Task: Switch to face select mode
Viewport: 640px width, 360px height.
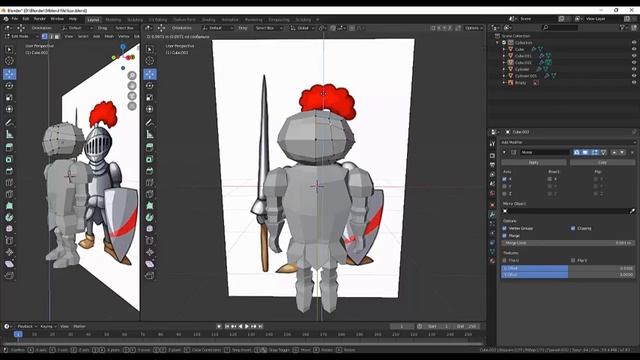Action: click(x=57, y=36)
